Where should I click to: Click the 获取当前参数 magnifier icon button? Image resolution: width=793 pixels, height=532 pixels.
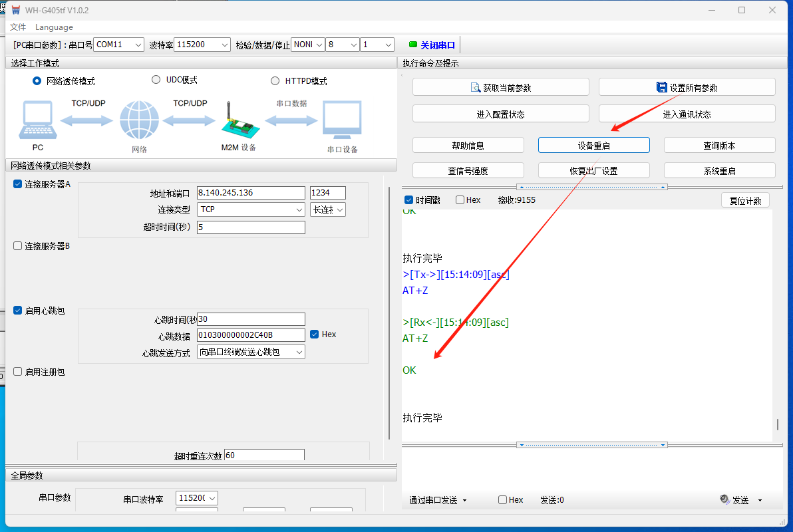tap(476, 88)
